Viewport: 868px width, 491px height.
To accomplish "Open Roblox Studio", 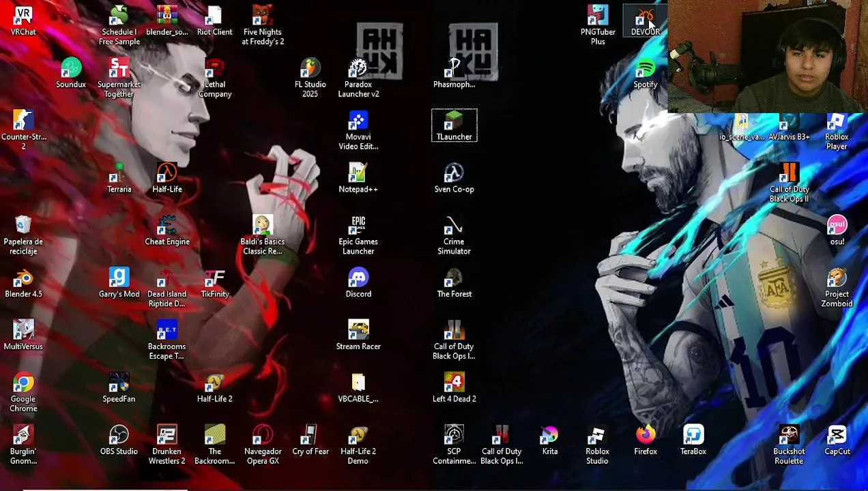I will (597, 445).
